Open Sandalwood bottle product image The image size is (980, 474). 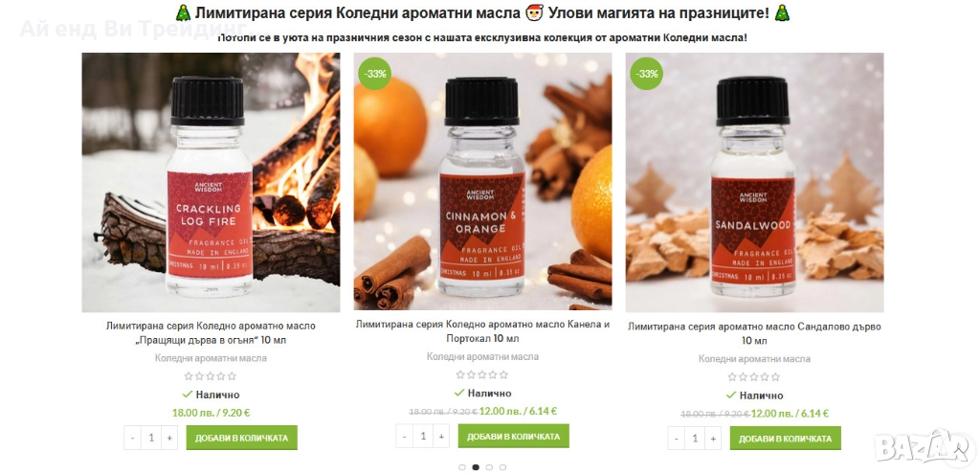tap(755, 182)
